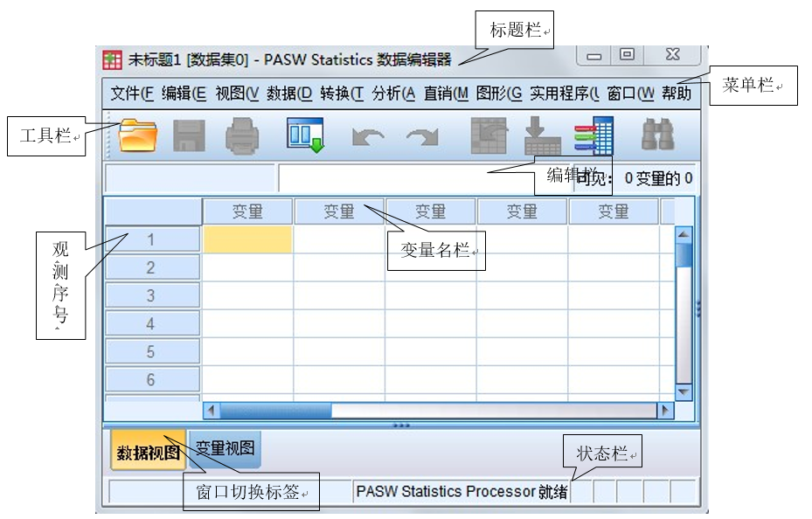Select row header 4
The height and width of the screenshot is (519, 812).
click(x=152, y=323)
